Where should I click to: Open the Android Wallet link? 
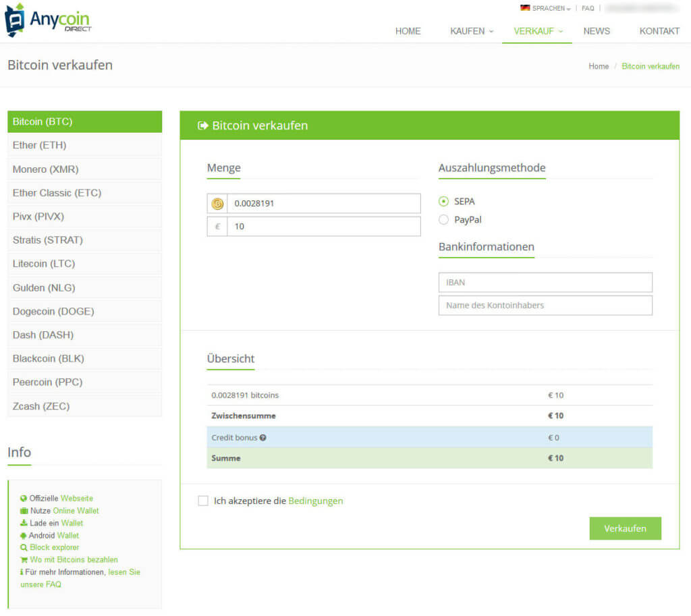click(x=68, y=535)
